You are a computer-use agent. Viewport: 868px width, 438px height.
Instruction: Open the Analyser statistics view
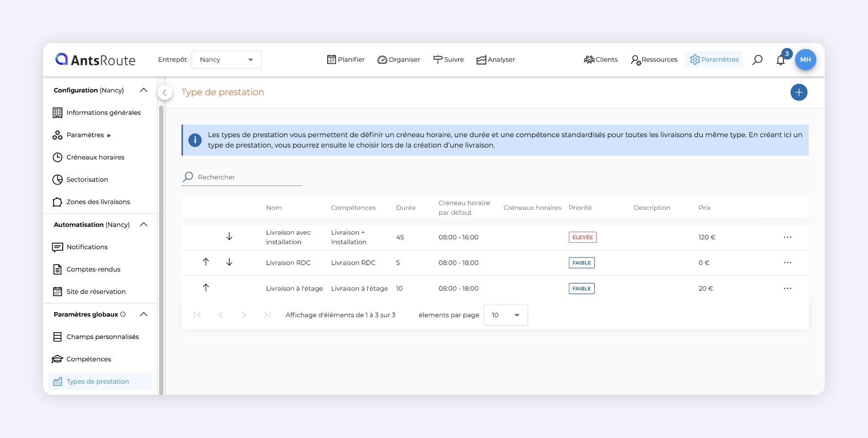point(495,59)
